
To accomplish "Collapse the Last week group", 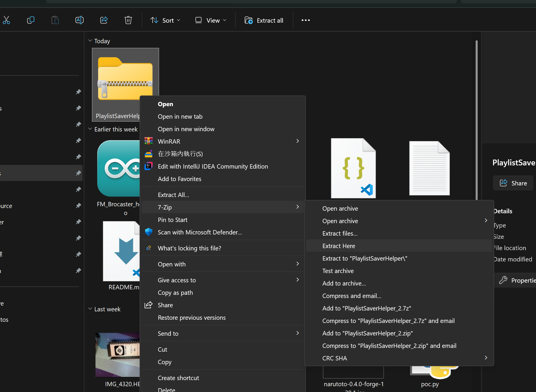I will 90,309.
